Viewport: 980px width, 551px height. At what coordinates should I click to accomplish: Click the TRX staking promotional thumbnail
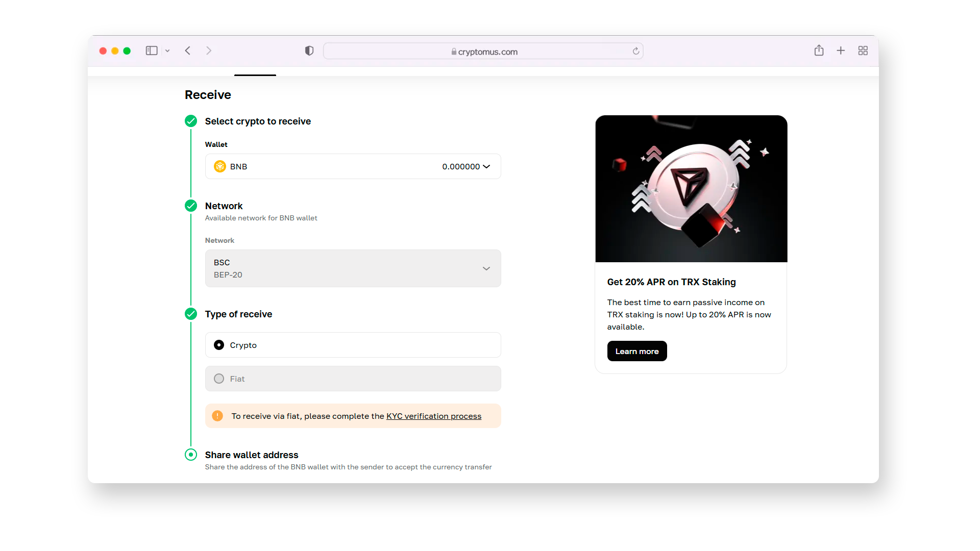(x=691, y=188)
